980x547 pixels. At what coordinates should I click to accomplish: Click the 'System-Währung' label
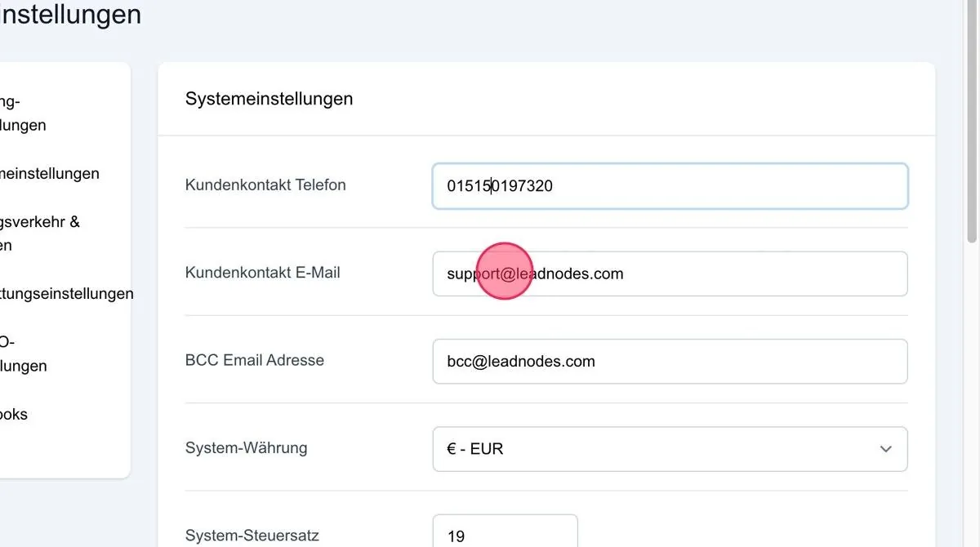click(246, 447)
